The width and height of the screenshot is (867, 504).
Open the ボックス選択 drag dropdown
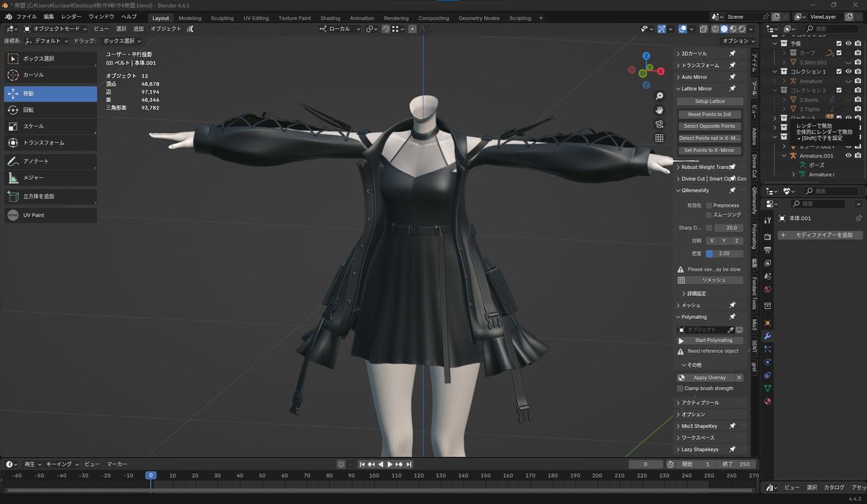pyautogui.click(x=122, y=41)
